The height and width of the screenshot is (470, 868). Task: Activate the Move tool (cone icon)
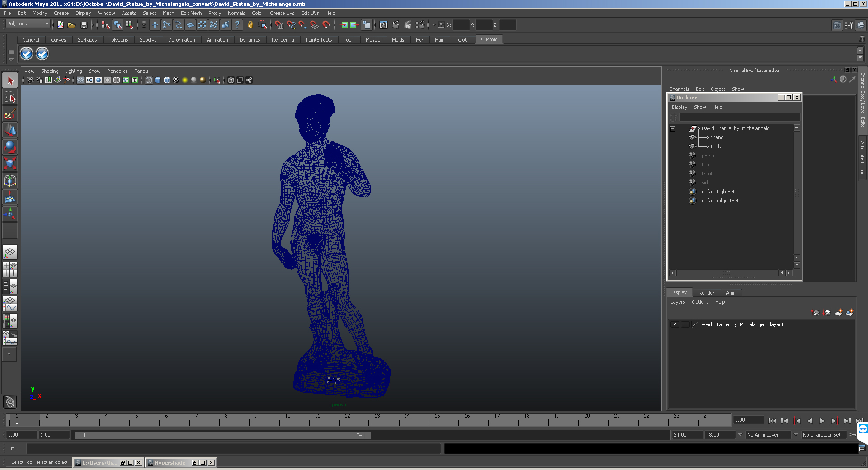(x=10, y=130)
